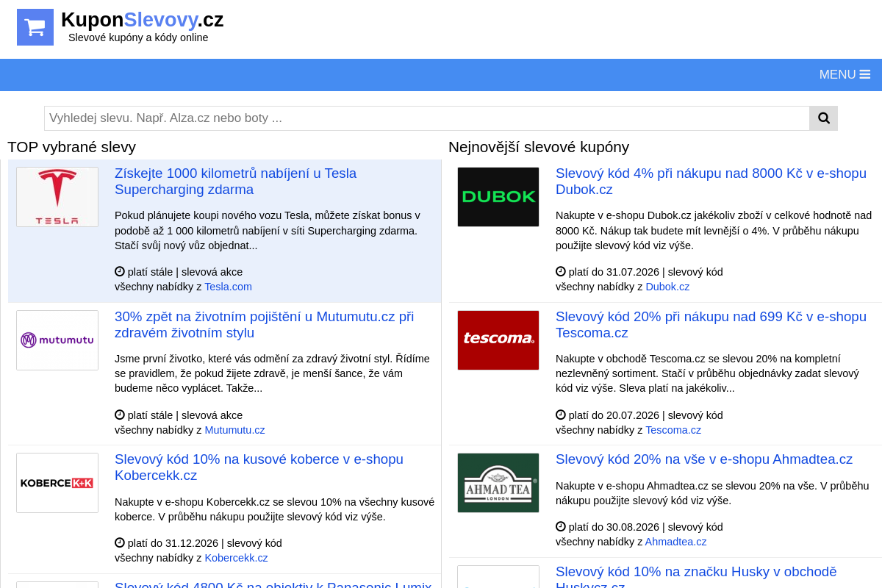Click the green DUBOK logo thumbnail
This screenshot has width=882, height=588.
(498, 197)
